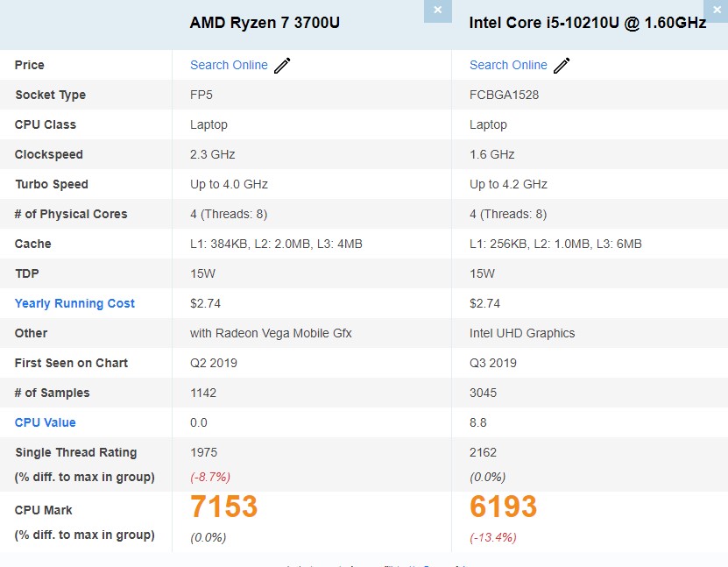Select the 2.3 GHz clockspeed value
728x567 pixels.
pyautogui.click(x=213, y=154)
